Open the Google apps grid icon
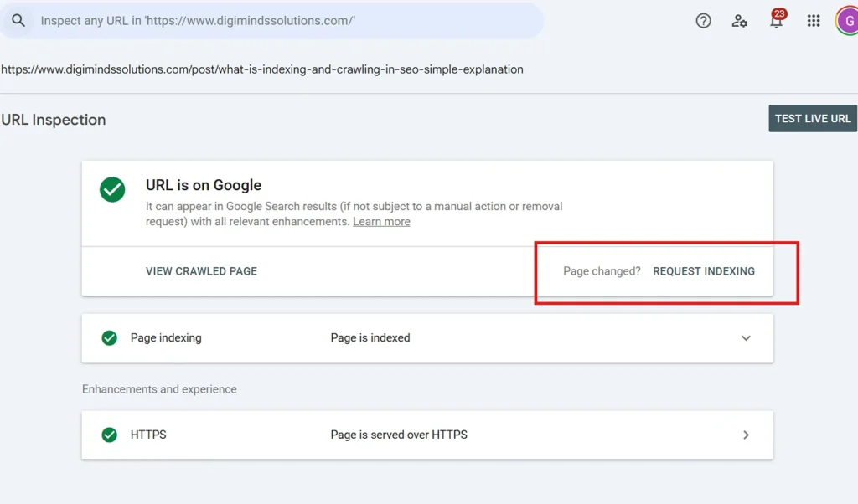 813,21
